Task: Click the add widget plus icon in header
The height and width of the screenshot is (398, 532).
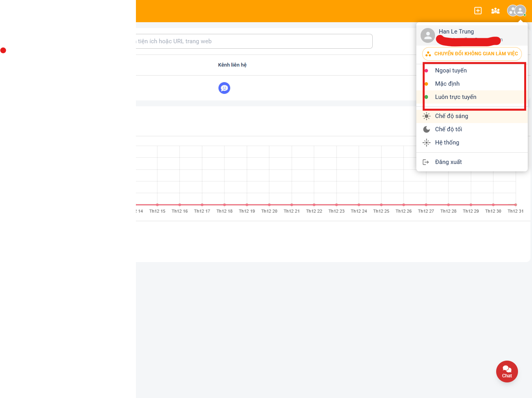Action: pyautogui.click(x=478, y=11)
